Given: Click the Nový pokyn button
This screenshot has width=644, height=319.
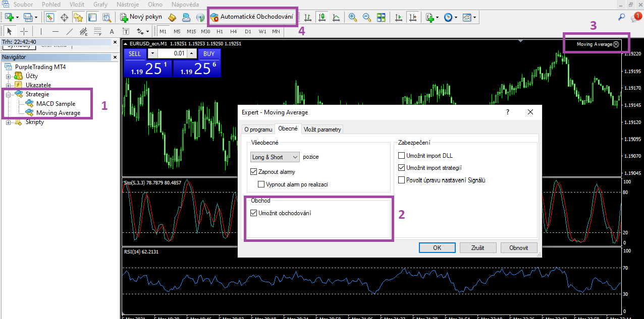Looking at the screenshot, I should point(140,17).
